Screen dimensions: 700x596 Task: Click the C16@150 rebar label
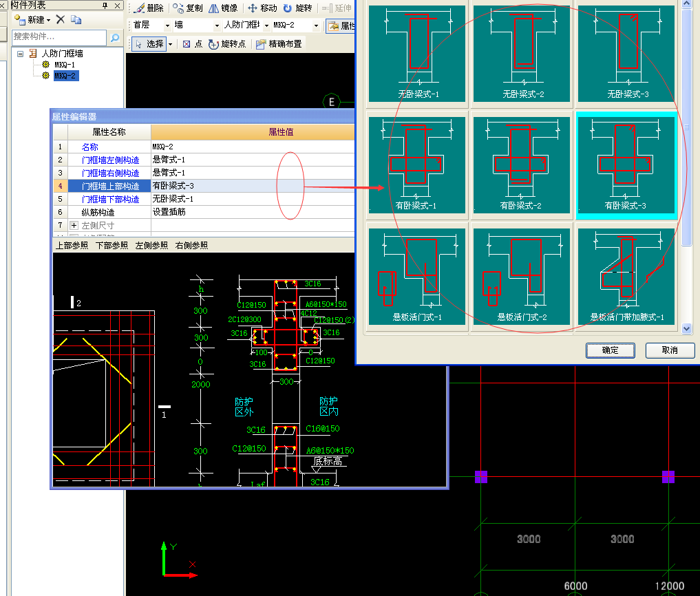[x=322, y=429]
